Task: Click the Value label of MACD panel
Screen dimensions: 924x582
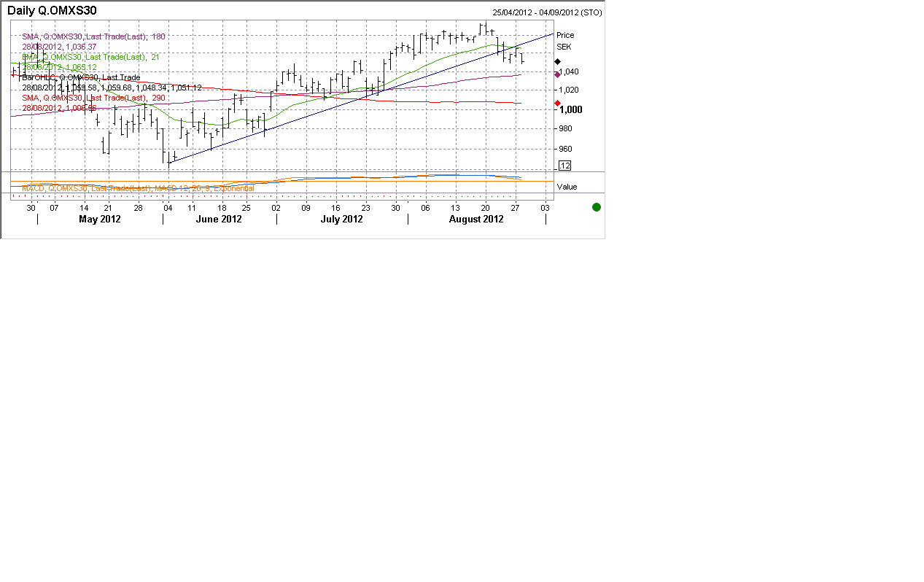Action: click(x=567, y=187)
